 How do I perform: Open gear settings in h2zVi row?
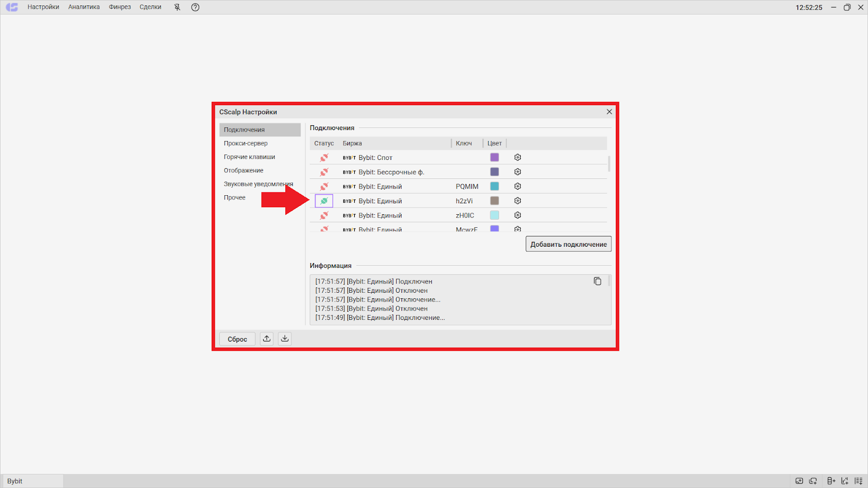[x=518, y=201]
